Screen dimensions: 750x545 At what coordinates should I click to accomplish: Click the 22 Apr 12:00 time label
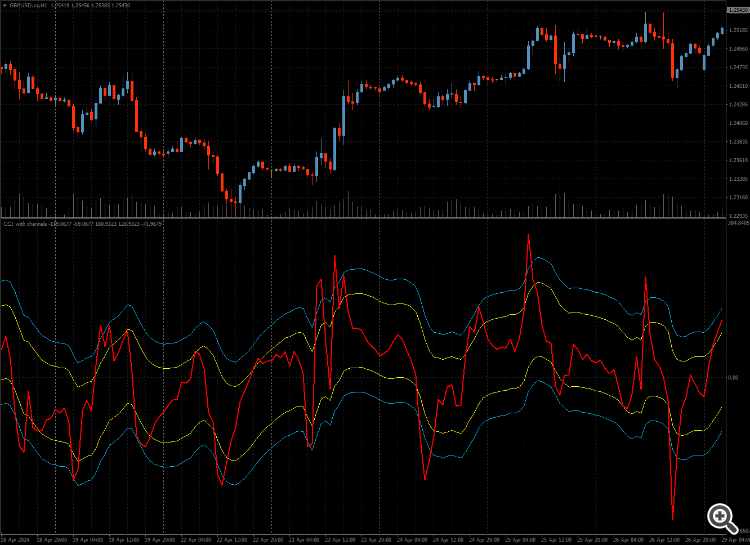click(232, 540)
